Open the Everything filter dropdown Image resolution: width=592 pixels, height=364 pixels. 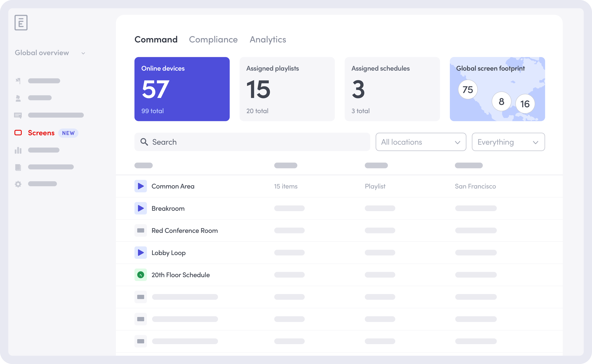click(x=508, y=142)
